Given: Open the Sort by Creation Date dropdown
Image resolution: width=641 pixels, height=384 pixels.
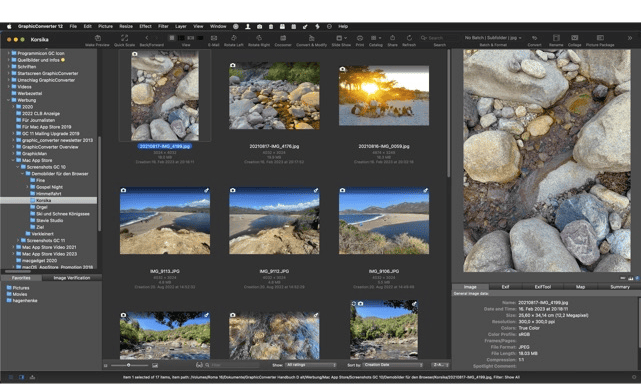Looking at the screenshot, I should point(393,365).
